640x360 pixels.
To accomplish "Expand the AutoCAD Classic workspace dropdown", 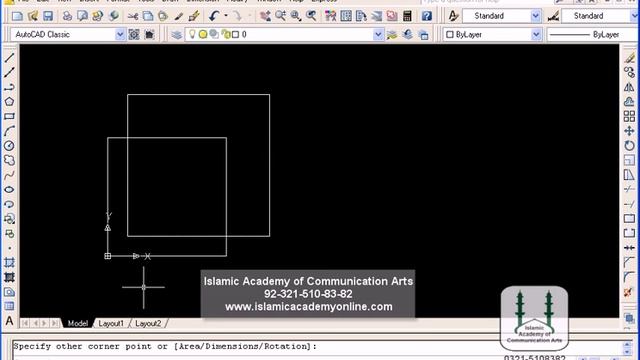I will click(x=120, y=35).
